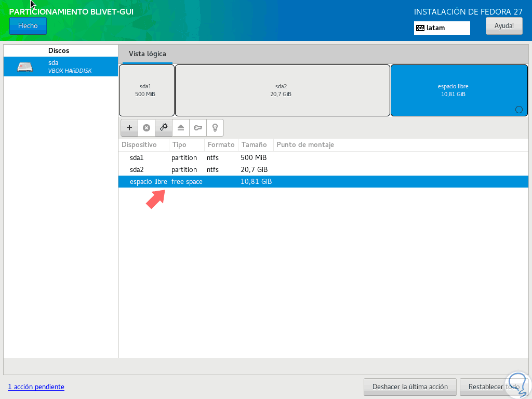Click the Formato column header

pyautogui.click(x=221, y=145)
